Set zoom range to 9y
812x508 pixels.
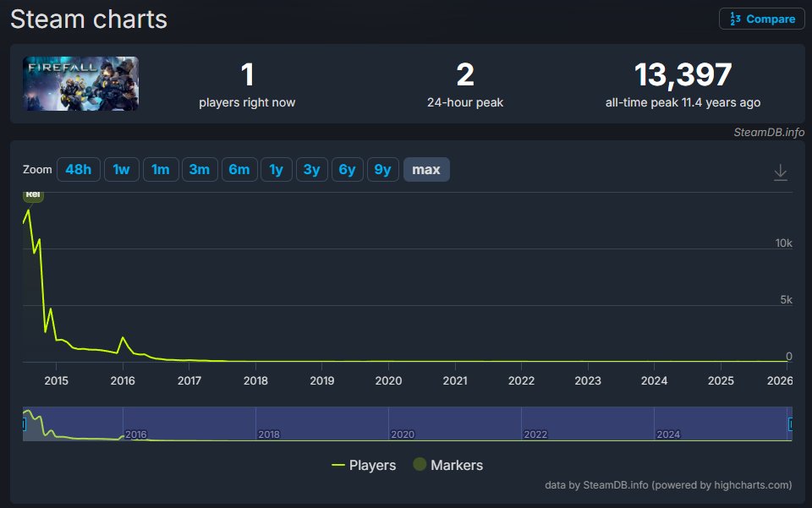pos(382,170)
